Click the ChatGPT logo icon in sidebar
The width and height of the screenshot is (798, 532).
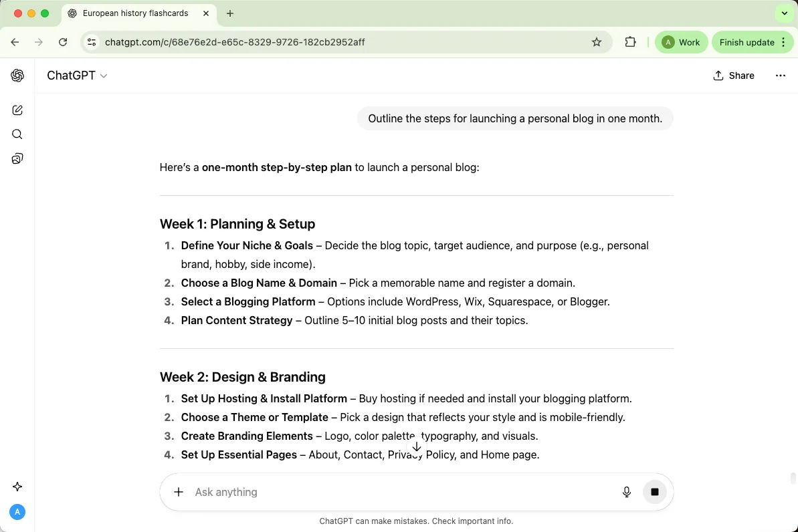coord(17,76)
